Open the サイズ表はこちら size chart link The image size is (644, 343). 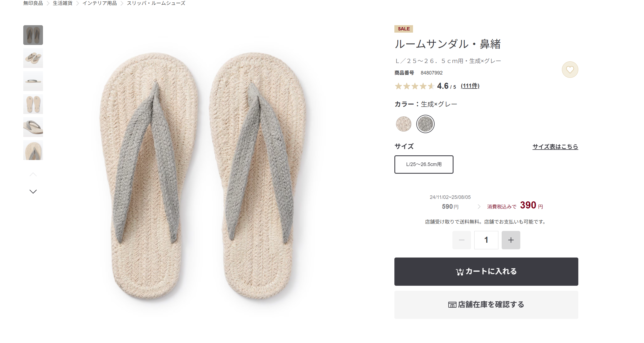click(555, 147)
